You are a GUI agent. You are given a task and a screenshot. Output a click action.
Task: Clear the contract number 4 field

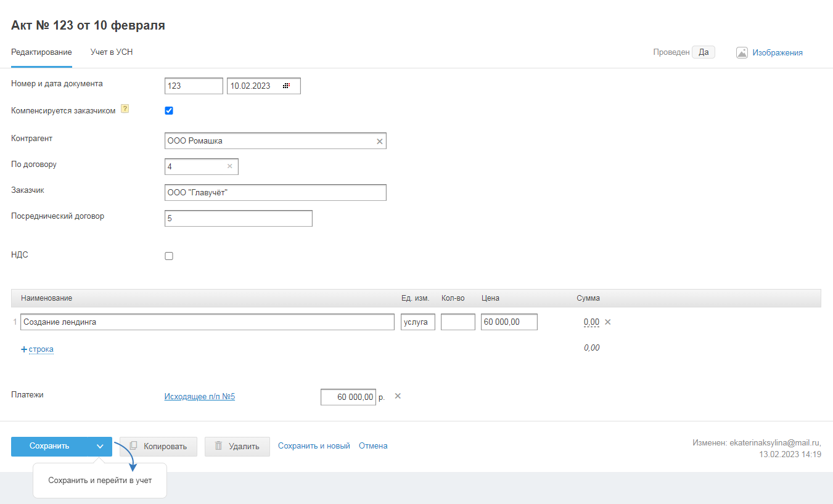(230, 166)
